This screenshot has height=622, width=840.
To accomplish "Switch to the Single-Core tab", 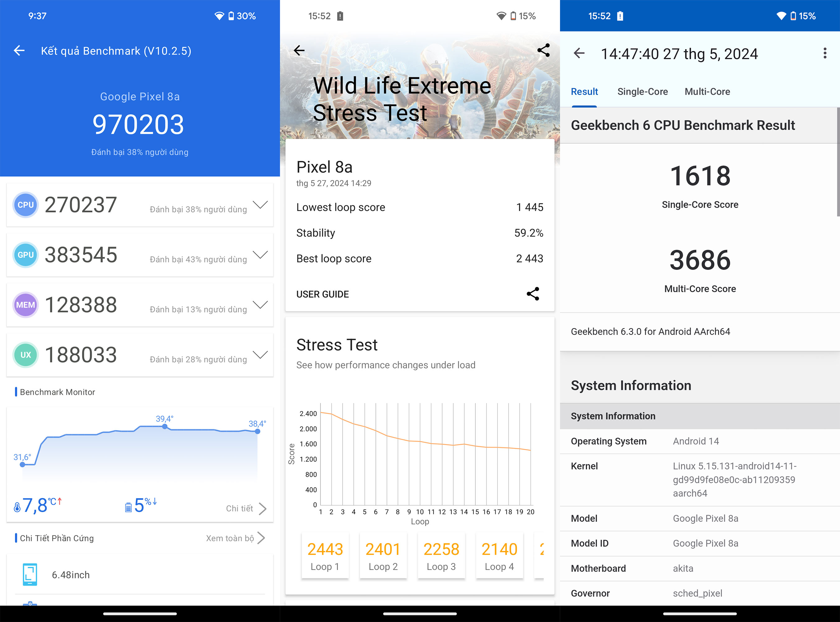I will [x=643, y=91].
